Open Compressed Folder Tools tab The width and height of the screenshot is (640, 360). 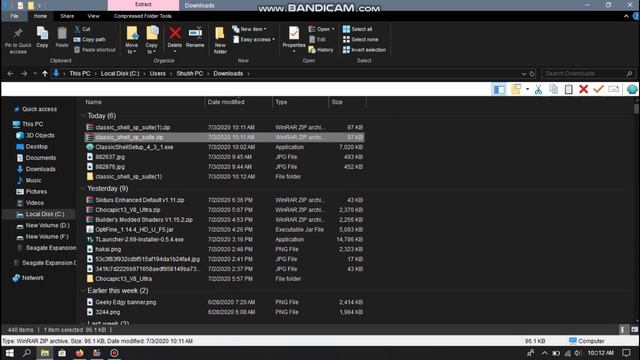click(142, 16)
